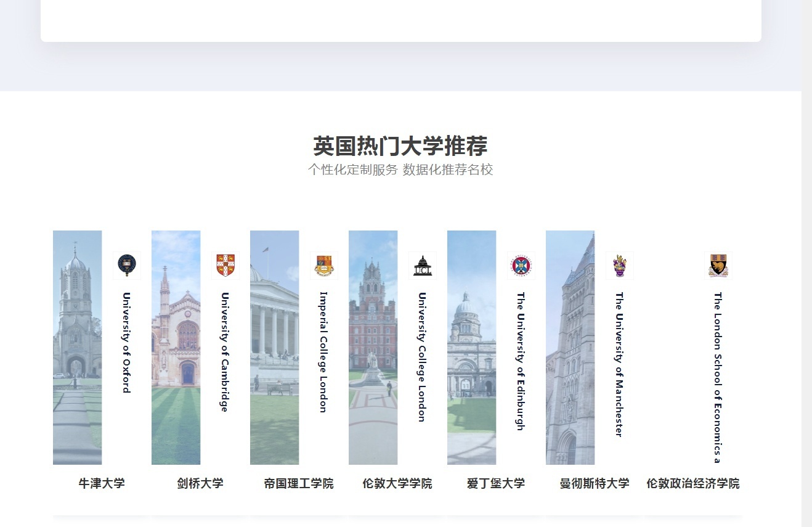Open the Edinburgh domed building photo
Image resolution: width=812 pixels, height=527 pixels.
(472, 348)
